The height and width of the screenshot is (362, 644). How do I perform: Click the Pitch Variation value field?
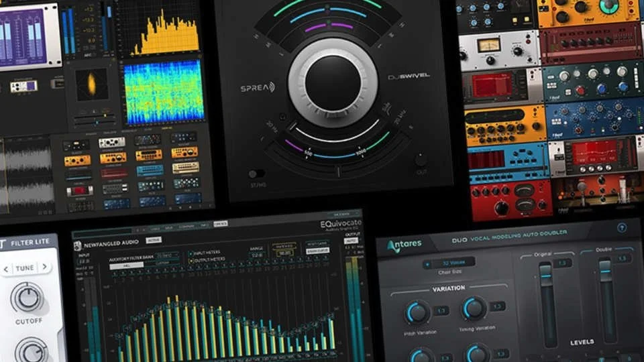(441, 310)
